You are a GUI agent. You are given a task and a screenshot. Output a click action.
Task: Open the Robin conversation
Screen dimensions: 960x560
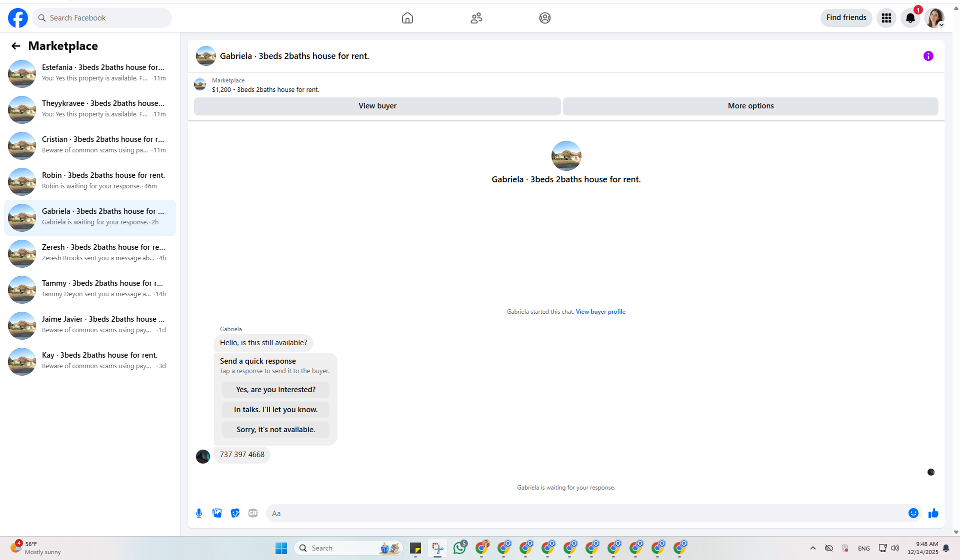click(x=90, y=181)
